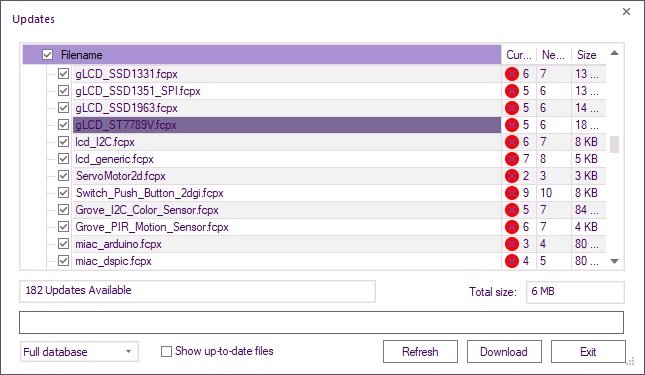Click the 182 Updates Available status field
The width and height of the screenshot is (645, 375).
[197, 291]
